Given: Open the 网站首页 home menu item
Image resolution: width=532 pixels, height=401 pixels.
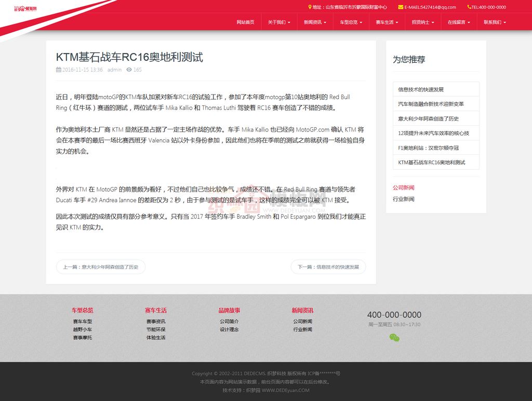Looking at the screenshot, I should point(245,22).
